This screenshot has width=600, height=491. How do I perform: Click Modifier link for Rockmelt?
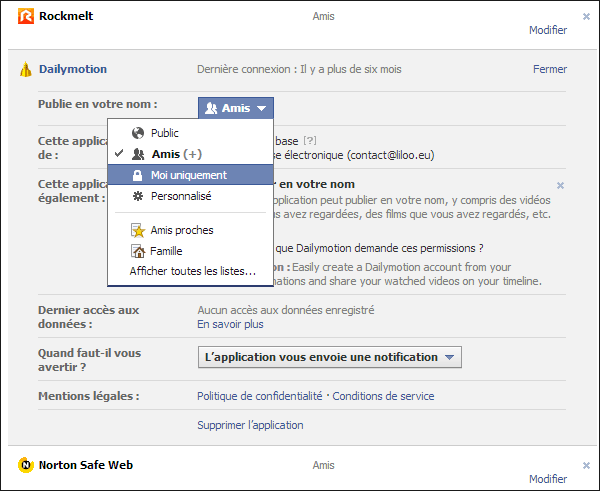click(x=547, y=30)
